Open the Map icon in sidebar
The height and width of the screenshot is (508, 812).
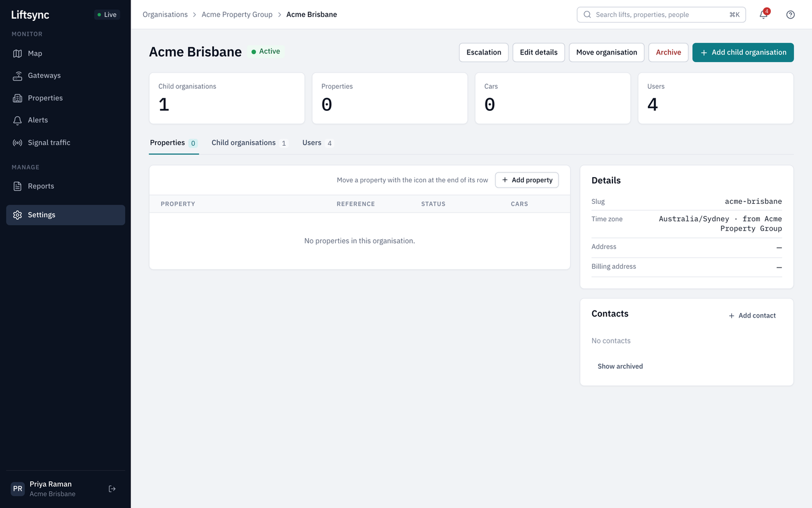17,53
